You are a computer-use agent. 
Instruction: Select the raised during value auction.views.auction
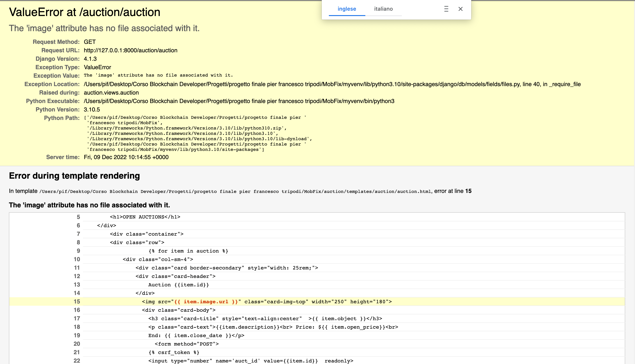[111, 93]
